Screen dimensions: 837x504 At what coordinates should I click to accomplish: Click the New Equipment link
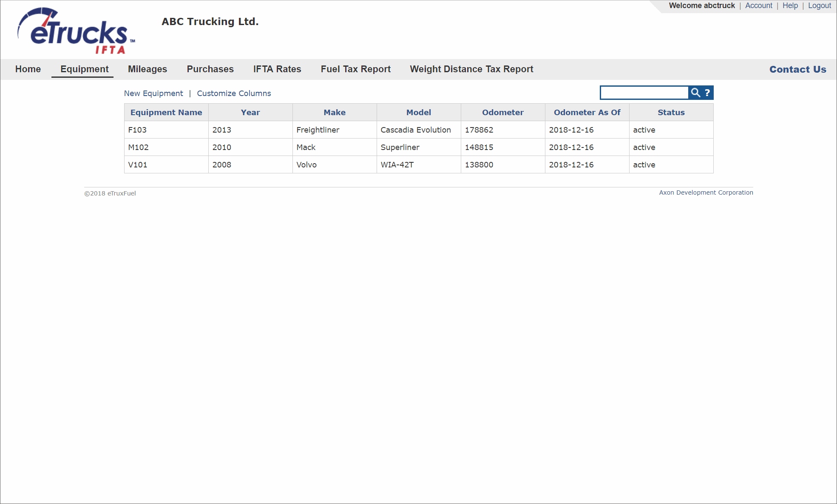(x=153, y=93)
